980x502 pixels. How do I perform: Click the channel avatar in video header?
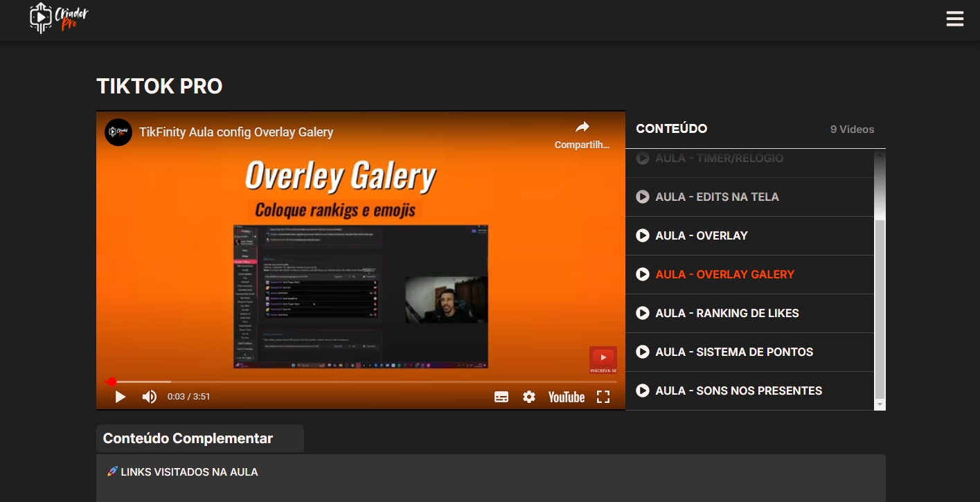(x=118, y=132)
